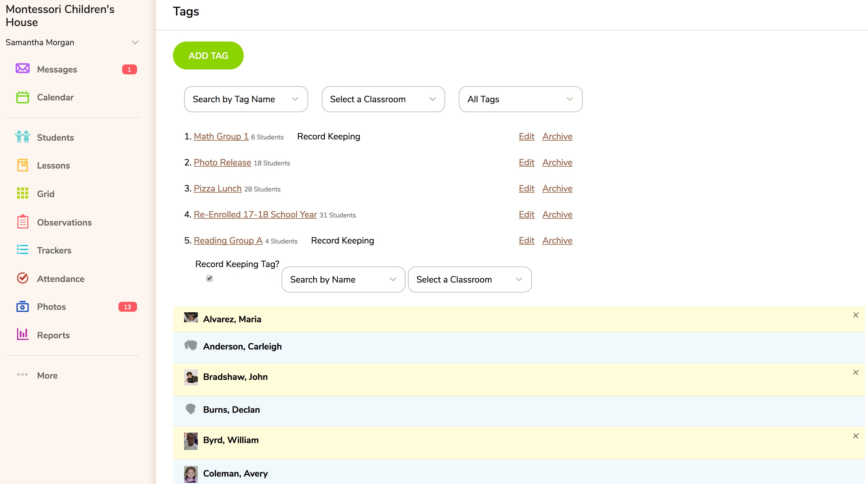Viewport: 868px width, 484px height.
Task: Click the Messages unread badge
Action: [x=129, y=69]
